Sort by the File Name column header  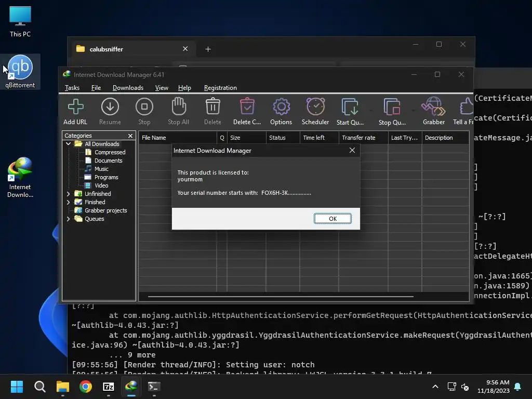[x=178, y=138]
